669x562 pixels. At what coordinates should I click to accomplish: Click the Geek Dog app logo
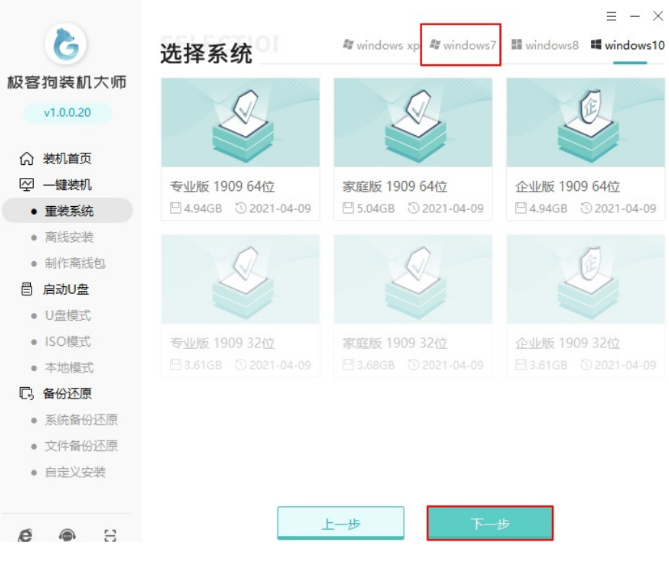pyautogui.click(x=66, y=44)
